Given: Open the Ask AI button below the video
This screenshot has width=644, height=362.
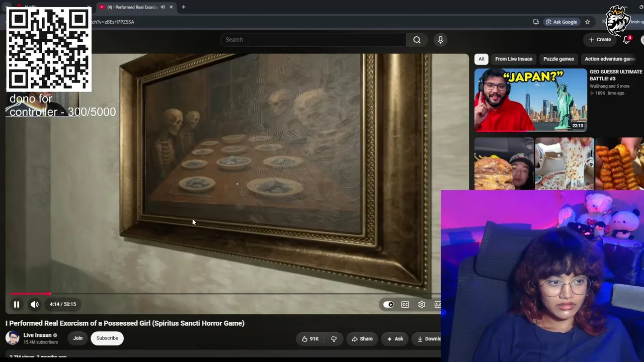Looking at the screenshot, I should [x=395, y=339].
